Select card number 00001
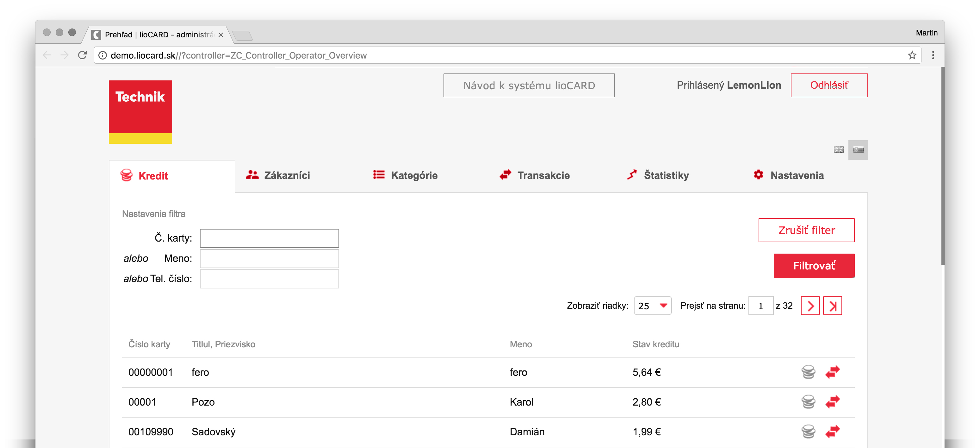 tap(142, 402)
